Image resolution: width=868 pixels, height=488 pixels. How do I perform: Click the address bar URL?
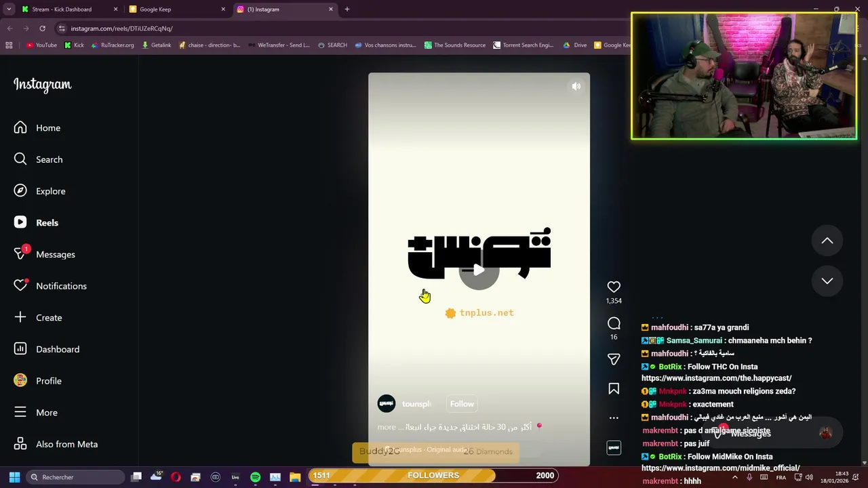122,28
